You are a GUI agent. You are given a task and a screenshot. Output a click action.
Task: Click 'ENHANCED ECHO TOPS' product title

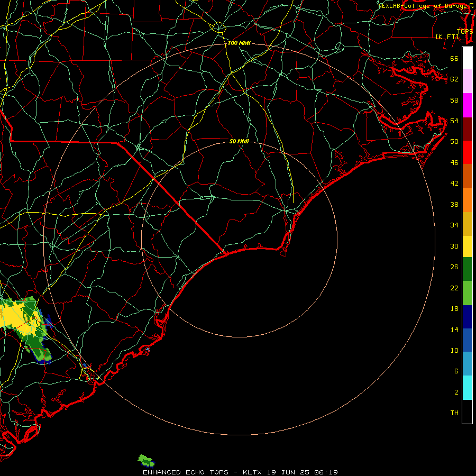(x=186, y=472)
